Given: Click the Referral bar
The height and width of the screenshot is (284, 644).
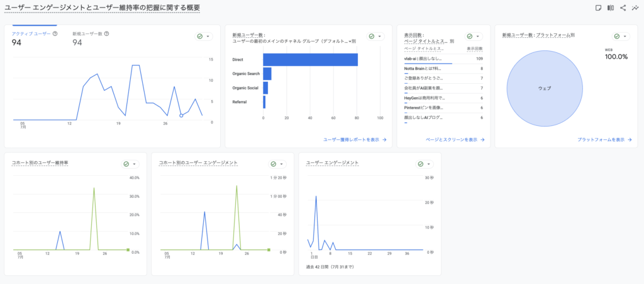Looking at the screenshot, I should [x=265, y=102].
